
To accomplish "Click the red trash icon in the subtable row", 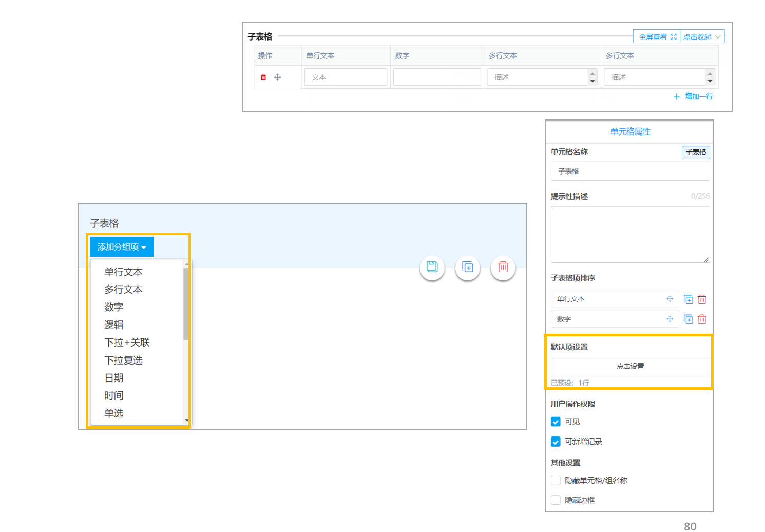I will (x=263, y=77).
